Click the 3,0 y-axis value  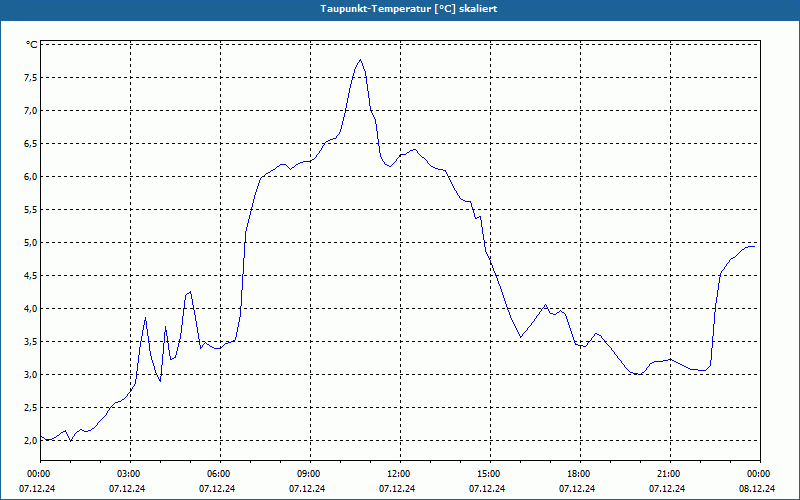pyautogui.click(x=30, y=374)
